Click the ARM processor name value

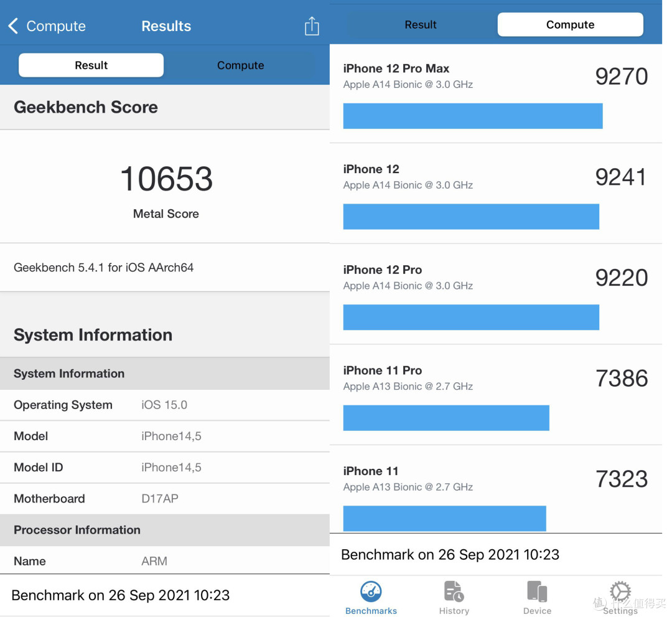[x=154, y=561]
